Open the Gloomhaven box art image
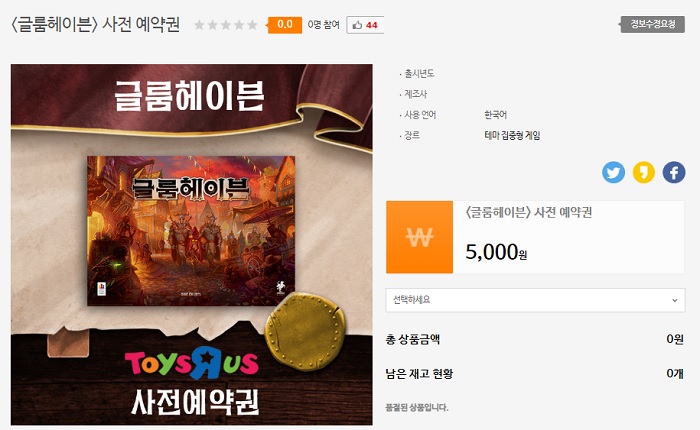700x430 pixels. pos(191,231)
